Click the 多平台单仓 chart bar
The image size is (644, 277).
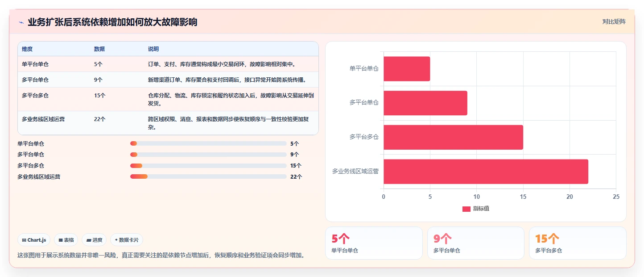point(425,103)
